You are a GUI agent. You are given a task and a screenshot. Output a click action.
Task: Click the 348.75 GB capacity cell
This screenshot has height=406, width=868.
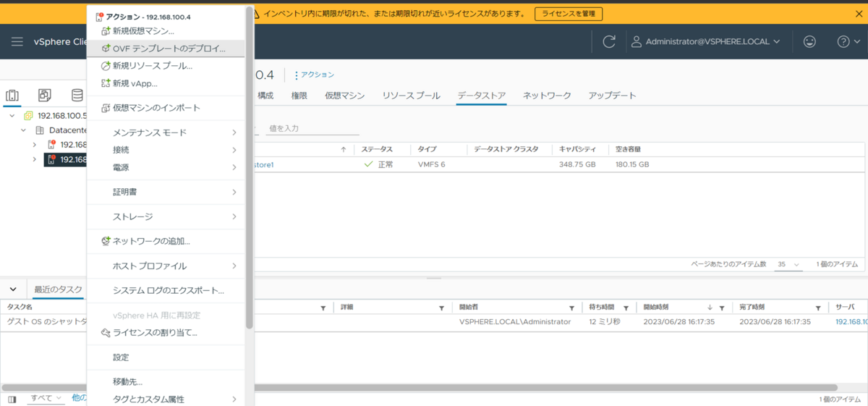click(577, 165)
